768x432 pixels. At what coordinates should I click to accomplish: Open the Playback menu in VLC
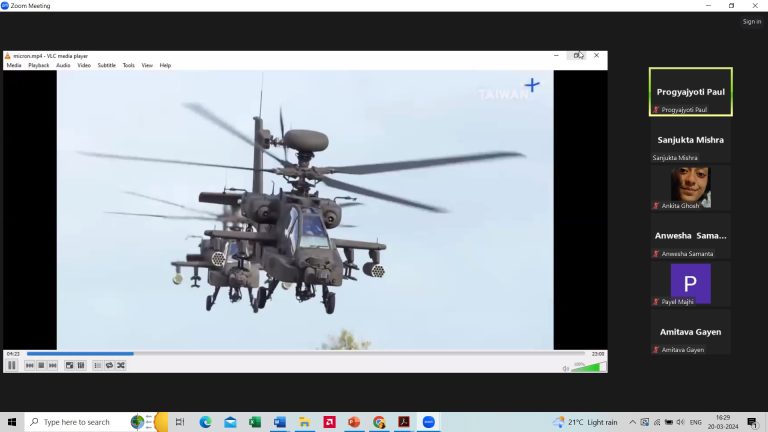tap(39, 65)
